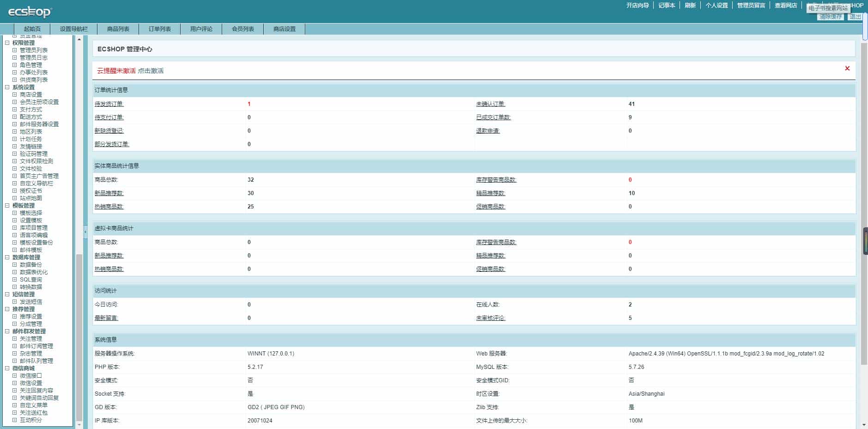Collapse the 系统设置 tree group
868x429 pixels.
pyautogui.click(x=7, y=87)
